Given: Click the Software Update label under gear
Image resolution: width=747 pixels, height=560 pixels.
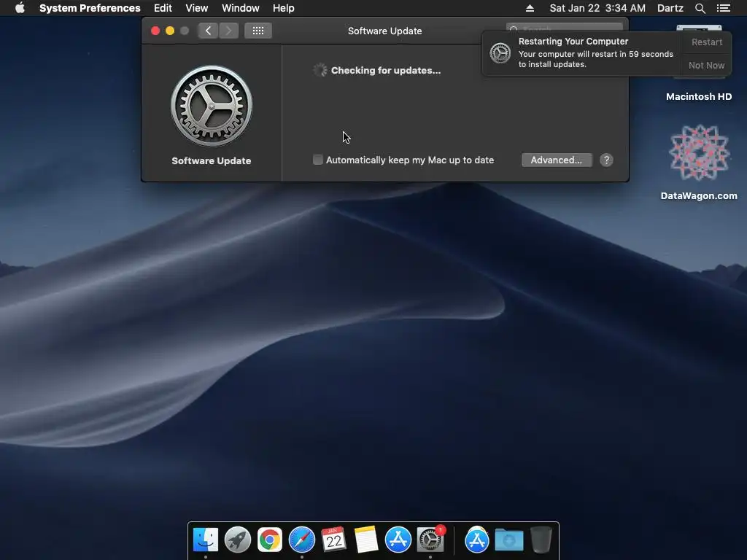Looking at the screenshot, I should click(x=211, y=160).
